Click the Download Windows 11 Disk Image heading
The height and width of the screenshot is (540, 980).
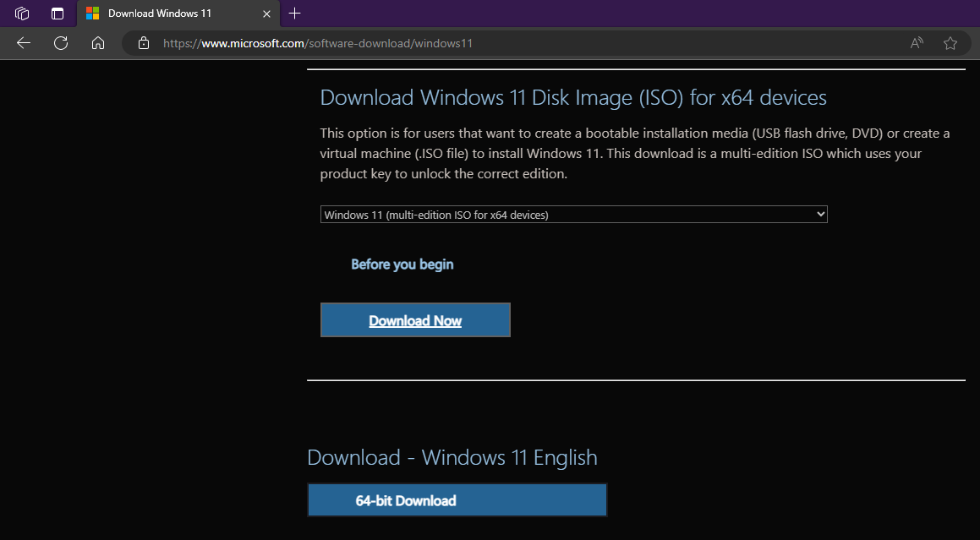(x=573, y=97)
